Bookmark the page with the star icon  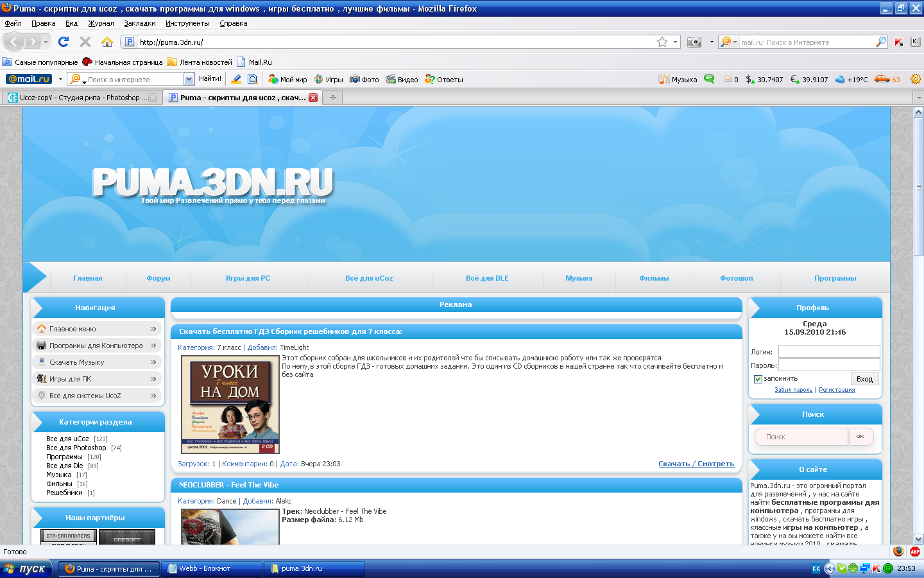click(x=662, y=41)
